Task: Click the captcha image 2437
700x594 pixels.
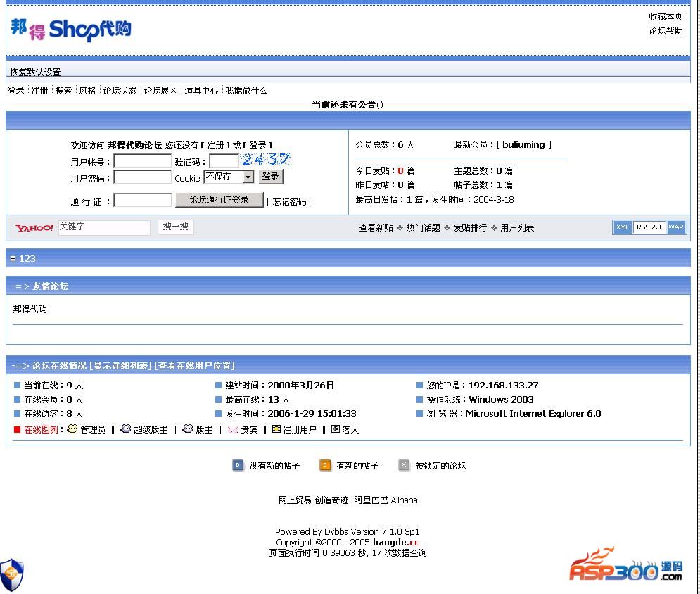Action: 266,159
